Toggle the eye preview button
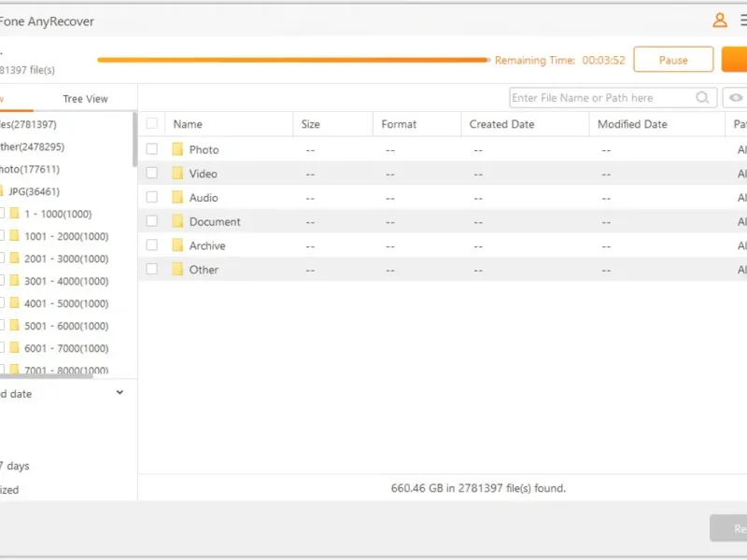 735,98
